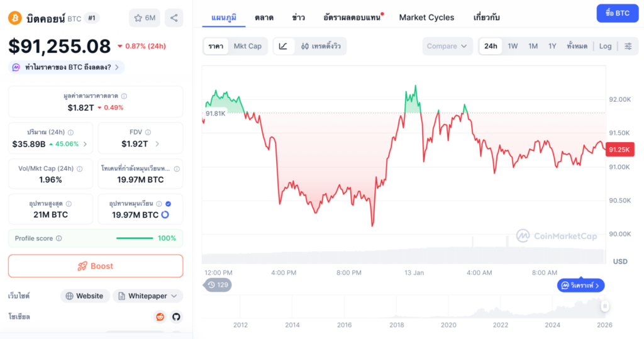Open the chart settings sliders icon
The image size is (644, 339).
[628, 46]
